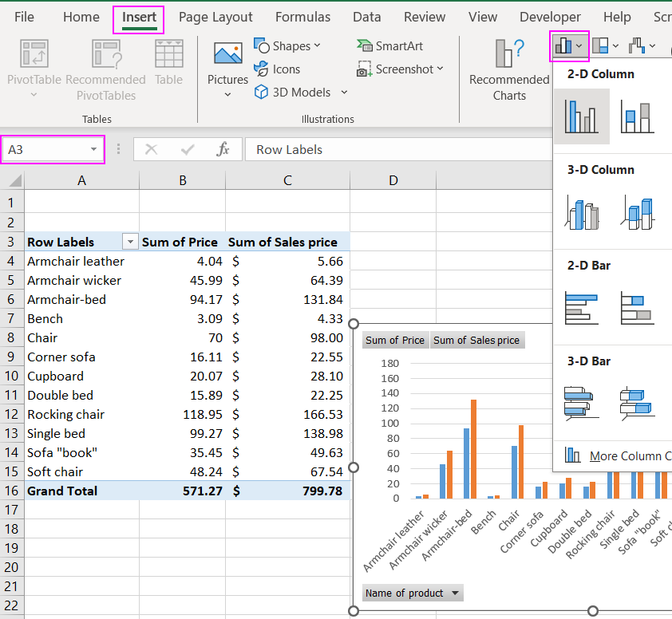This screenshot has height=619, width=672.
Task: Pick the 3-D Clustered Column chart icon
Action: pyautogui.click(x=581, y=212)
